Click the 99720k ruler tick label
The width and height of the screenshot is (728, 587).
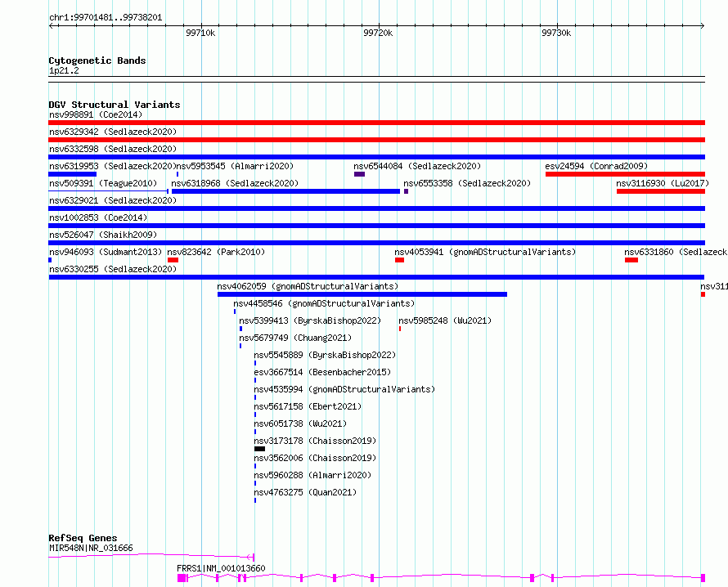(378, 33)
